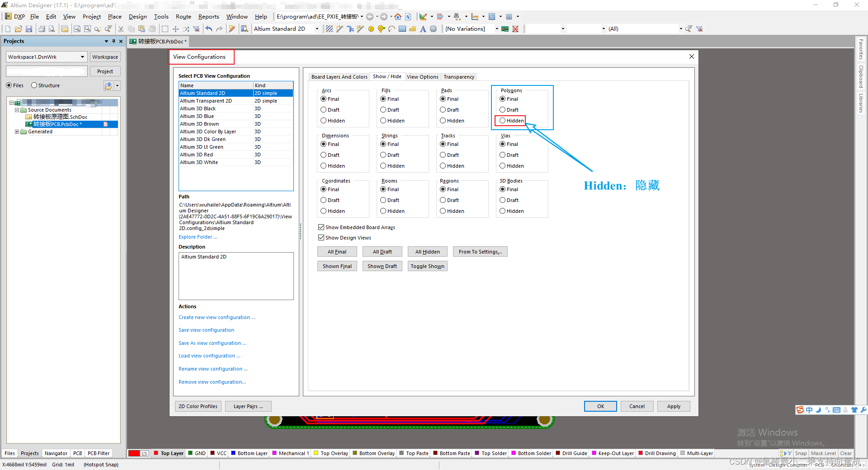868x470 pixels.
Task: Click the GND layer green color swatch
Action: 190,453
